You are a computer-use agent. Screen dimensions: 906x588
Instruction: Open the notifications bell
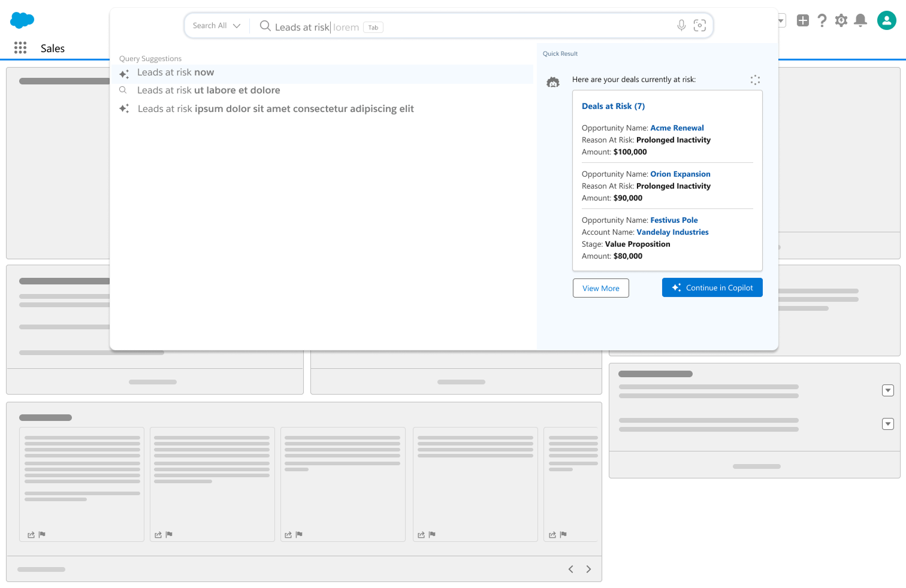pyautogui.click(x=860, y=21)
